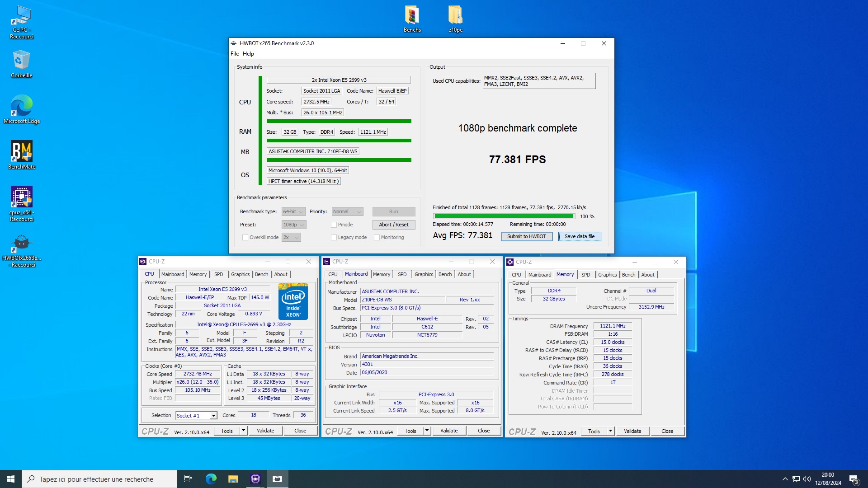Enable the Overkill mode checkbox
The image size is (868, 488).
(x=245, y=237)
